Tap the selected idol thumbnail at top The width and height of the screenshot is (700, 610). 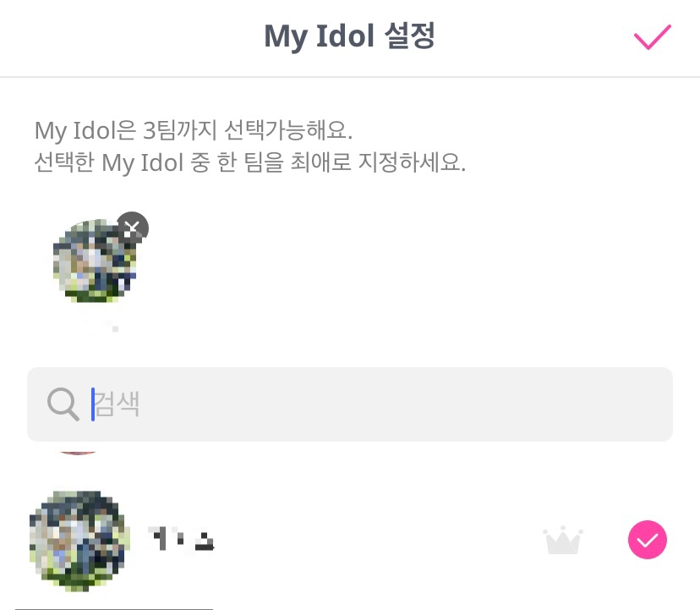(95, 261)
